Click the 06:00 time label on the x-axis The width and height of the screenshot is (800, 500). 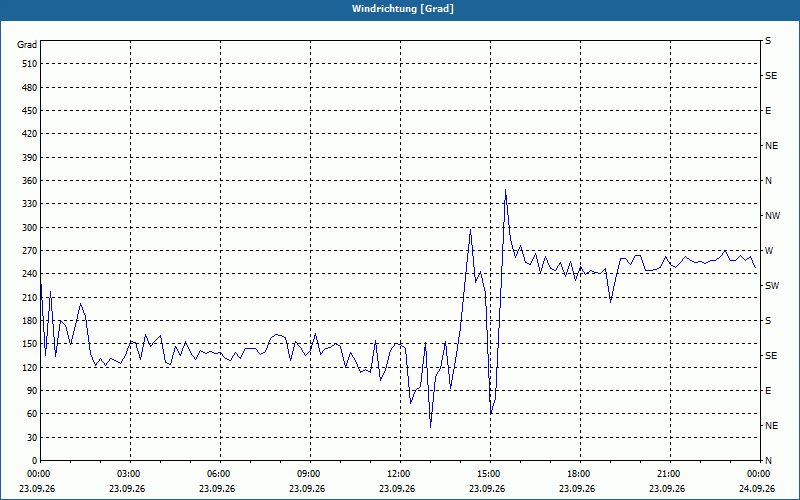point(220,474)
